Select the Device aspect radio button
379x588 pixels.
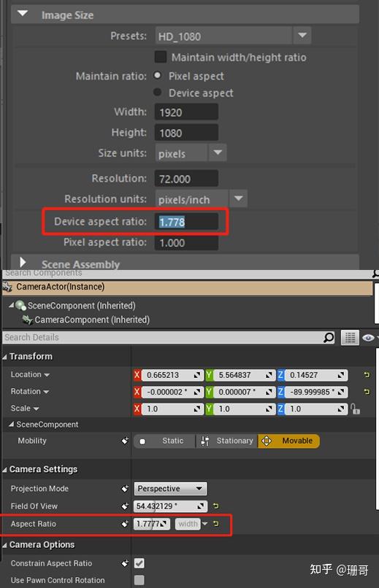click(158, 92)
